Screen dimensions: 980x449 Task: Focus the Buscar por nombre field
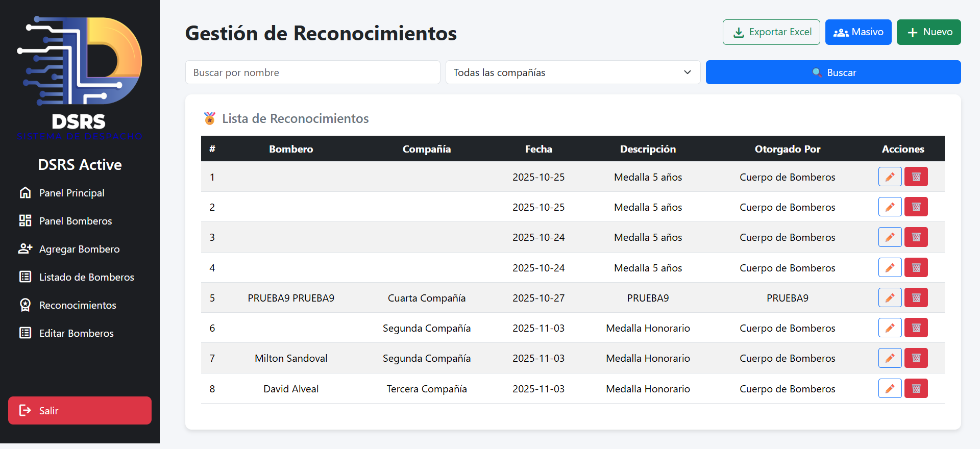tap(312, 72)
